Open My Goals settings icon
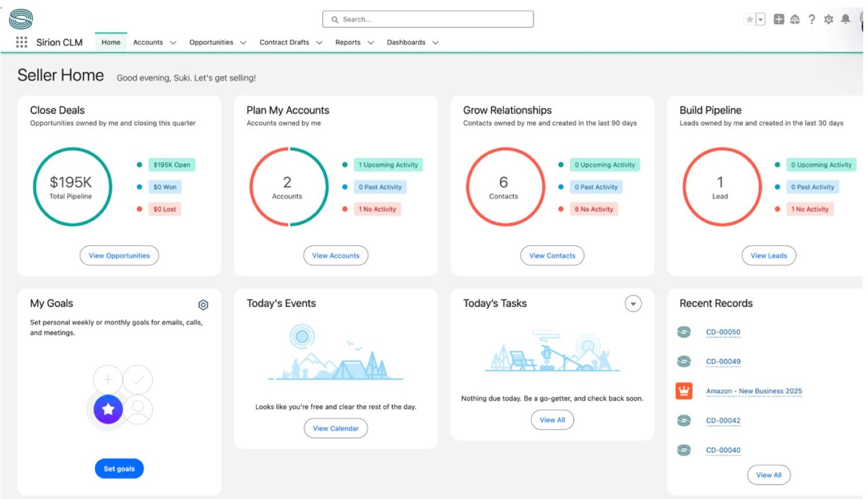 click(203, 305)
